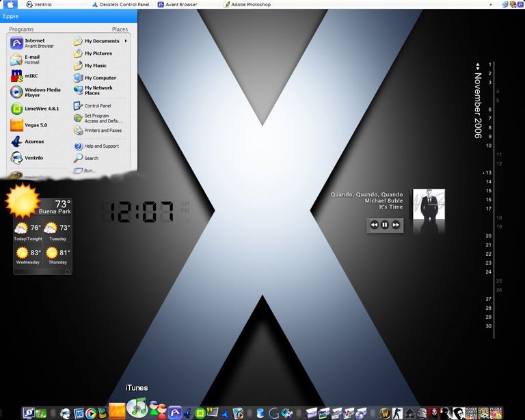Image resolution: width=525 pixels, height=420 pixels.
Task: Open Azureus frog icon in the dock
Action: 188,413
